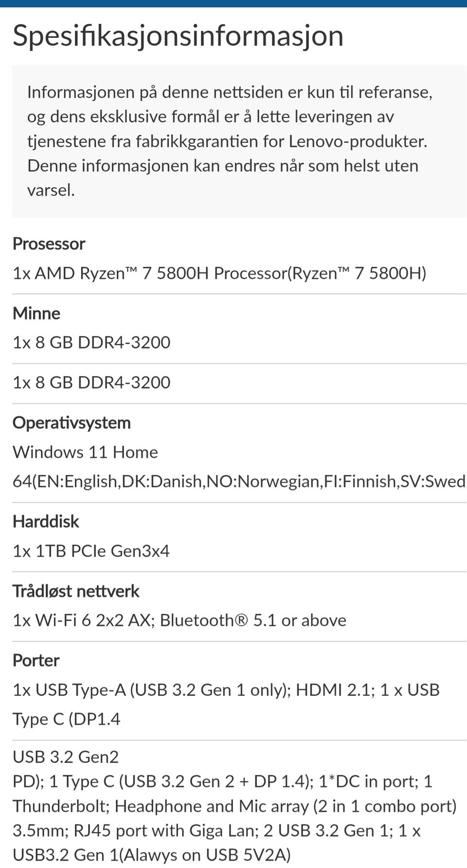Click the USB 3.2 Gen2 text line
Viewport: 467px width, 868px height.
click(66, 757)
